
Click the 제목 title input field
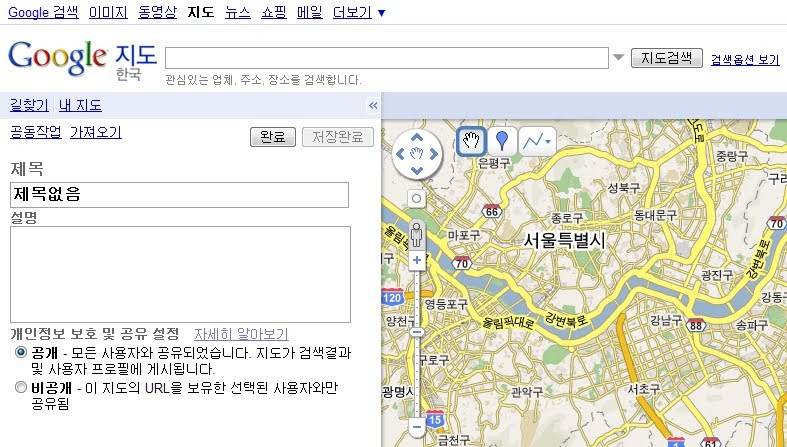click(x=179, y=195)
